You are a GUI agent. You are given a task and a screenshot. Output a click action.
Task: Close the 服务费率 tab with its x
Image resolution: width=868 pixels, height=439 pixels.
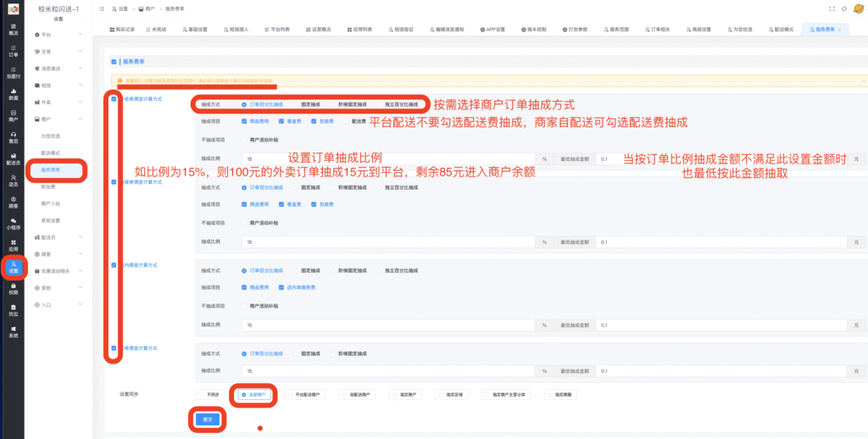(x=840, y=30)
